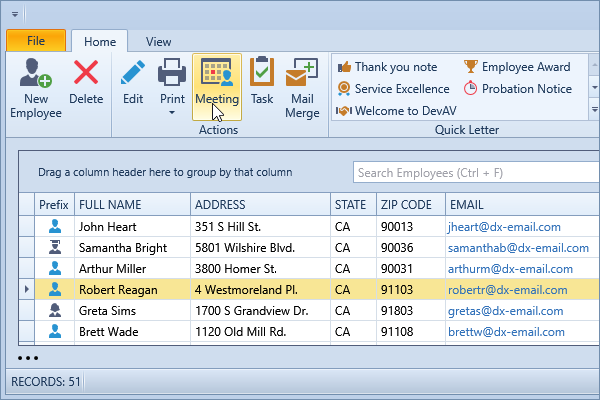Sort by the ADDRESS column header
This screenshot has width=600, height=400.
pos(260,204)
